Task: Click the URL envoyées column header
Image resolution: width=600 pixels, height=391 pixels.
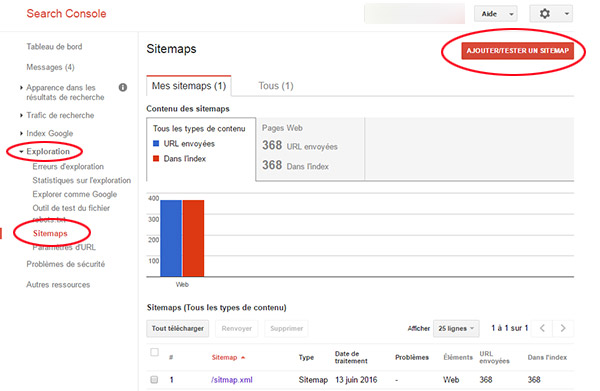Action: [x=494, y=357]
